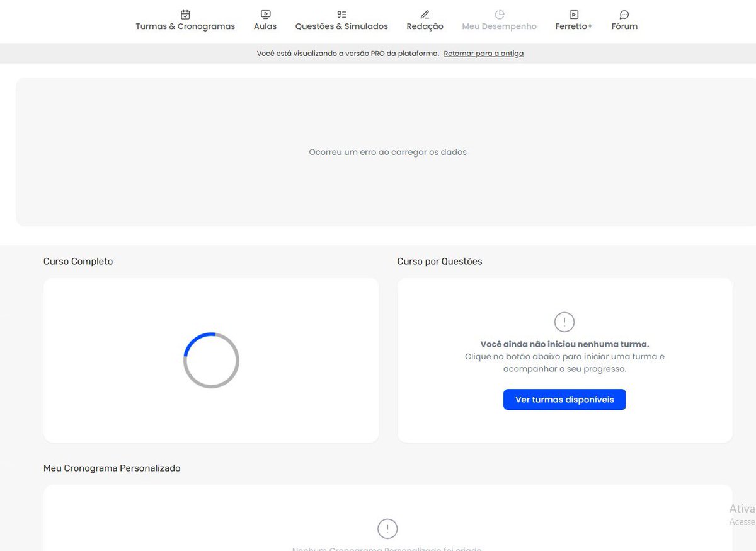Go to the Aulas section
Viewport: 756px width, 551px height.
pyautogui.click(x=265, y=26)
